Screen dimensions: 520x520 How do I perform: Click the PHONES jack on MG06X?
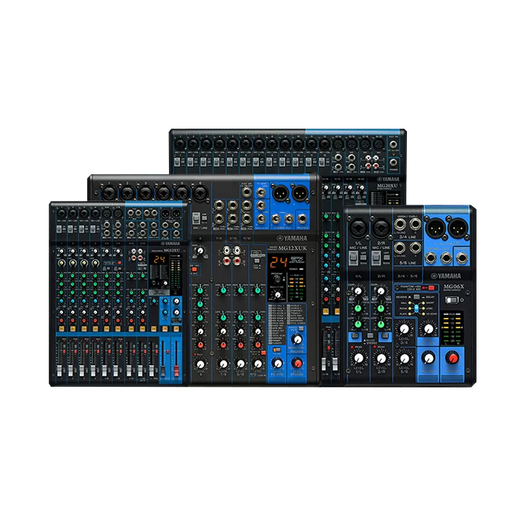462,258
